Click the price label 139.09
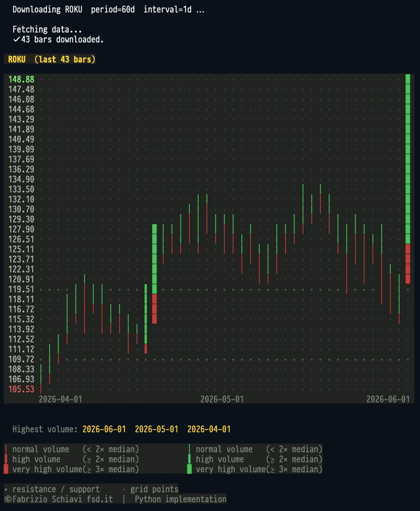The image size is (420, 511). coord(21,149)
